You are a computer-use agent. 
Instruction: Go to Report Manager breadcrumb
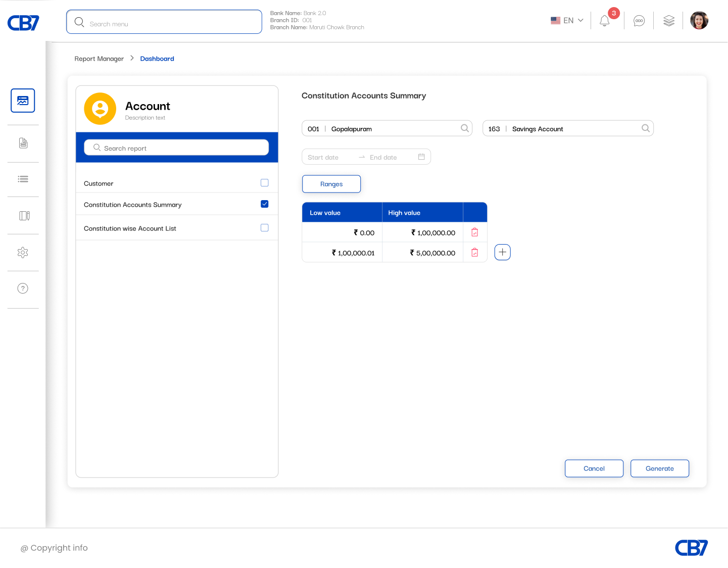(99, 59)
